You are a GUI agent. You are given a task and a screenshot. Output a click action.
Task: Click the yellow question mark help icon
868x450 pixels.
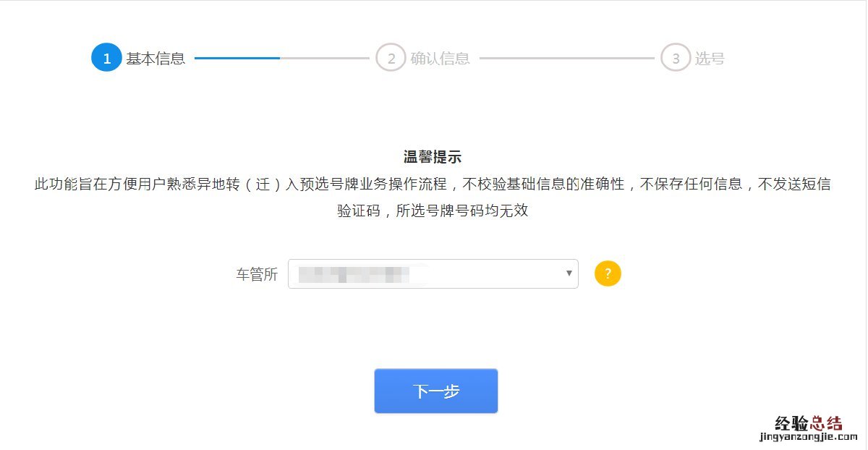[x=608, y=274]
